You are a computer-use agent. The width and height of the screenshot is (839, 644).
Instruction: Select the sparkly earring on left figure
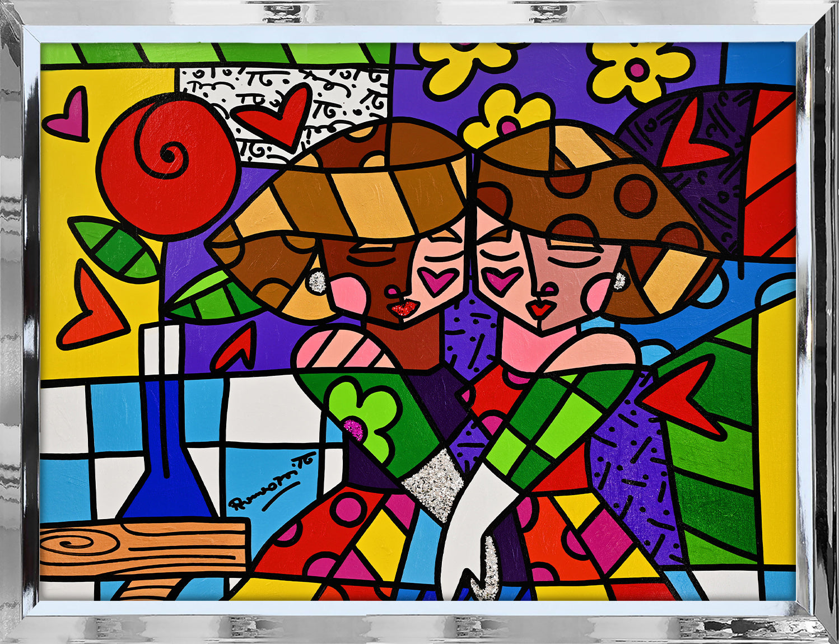tap(316, 280)
